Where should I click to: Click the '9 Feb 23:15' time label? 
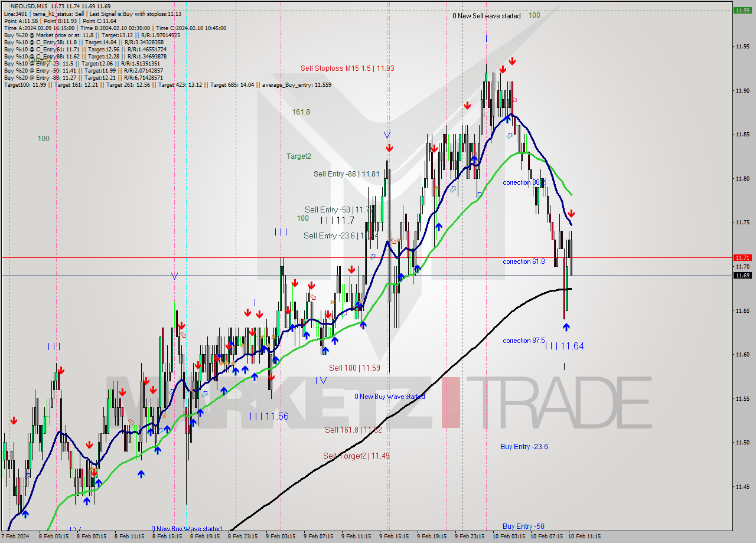click(470, 537)
